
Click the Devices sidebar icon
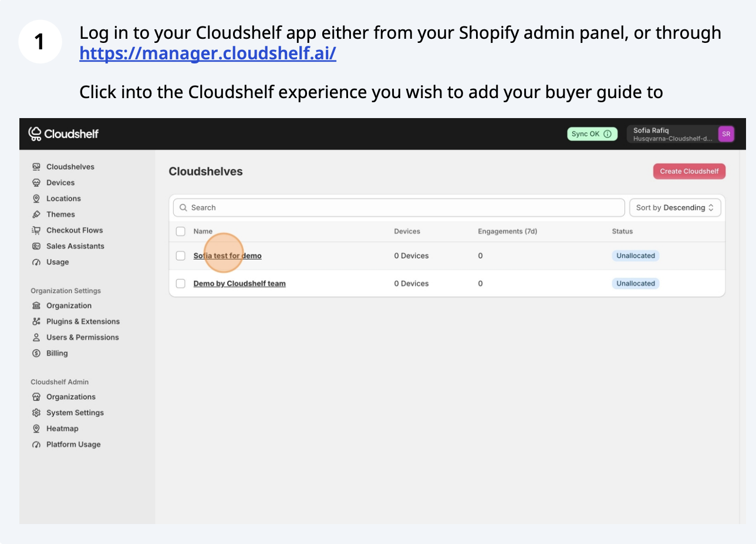pos(36,183)
